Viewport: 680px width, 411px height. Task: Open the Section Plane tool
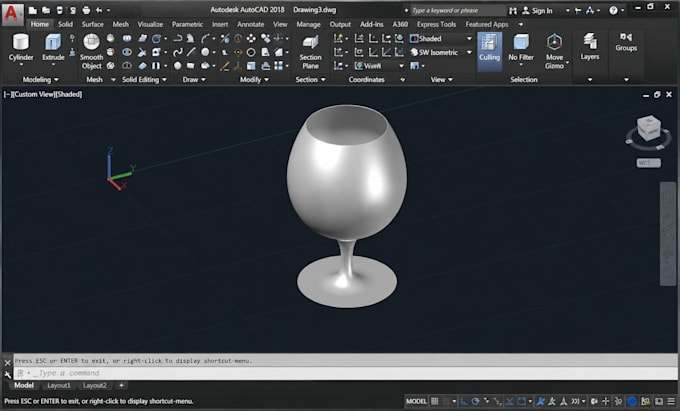310,52
